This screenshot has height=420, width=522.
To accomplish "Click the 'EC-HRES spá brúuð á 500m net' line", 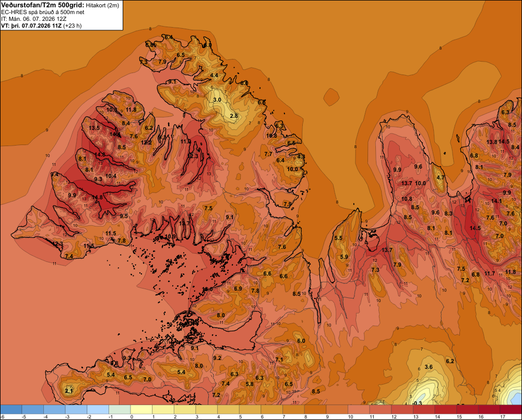I will (x=43, y=12).
